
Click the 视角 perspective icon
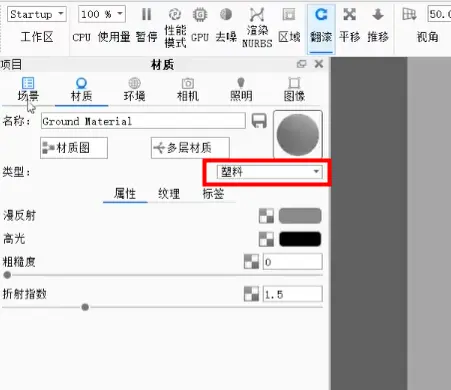tap(409, 14)
